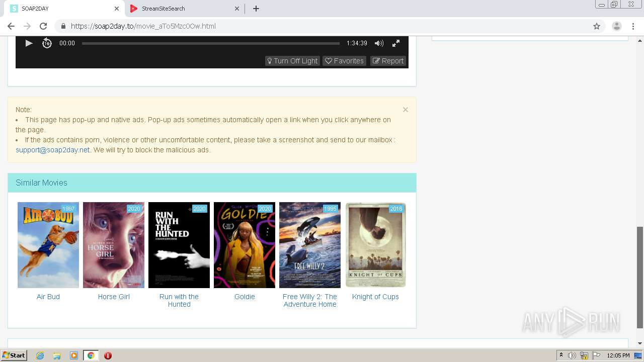Open Chrome three-dot menu
This screenshot has width=644, height=362.
coord(633,26)
